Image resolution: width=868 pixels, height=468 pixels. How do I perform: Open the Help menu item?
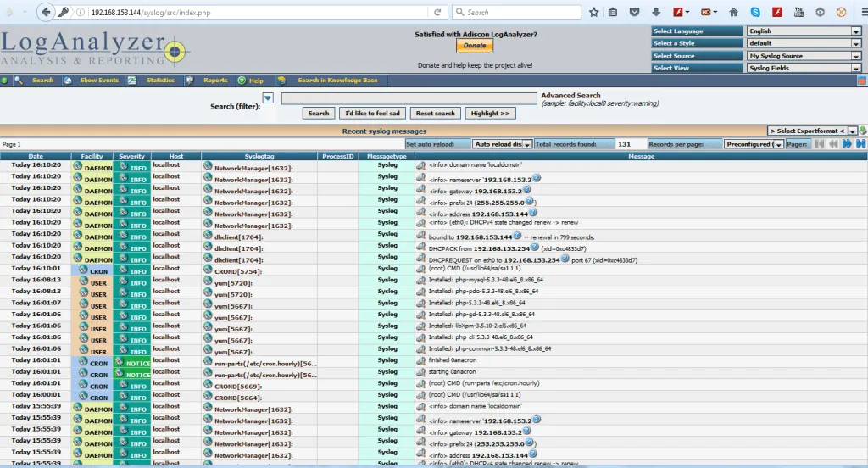256,81
